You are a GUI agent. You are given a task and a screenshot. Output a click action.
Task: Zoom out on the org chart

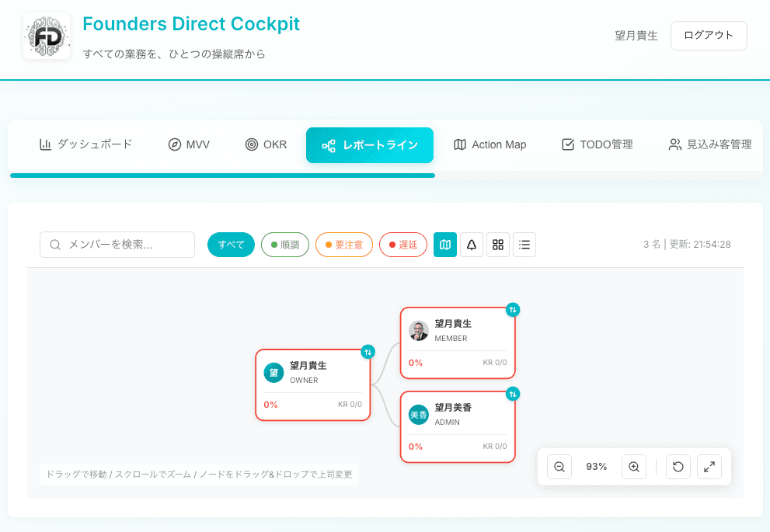click(559, 466)
